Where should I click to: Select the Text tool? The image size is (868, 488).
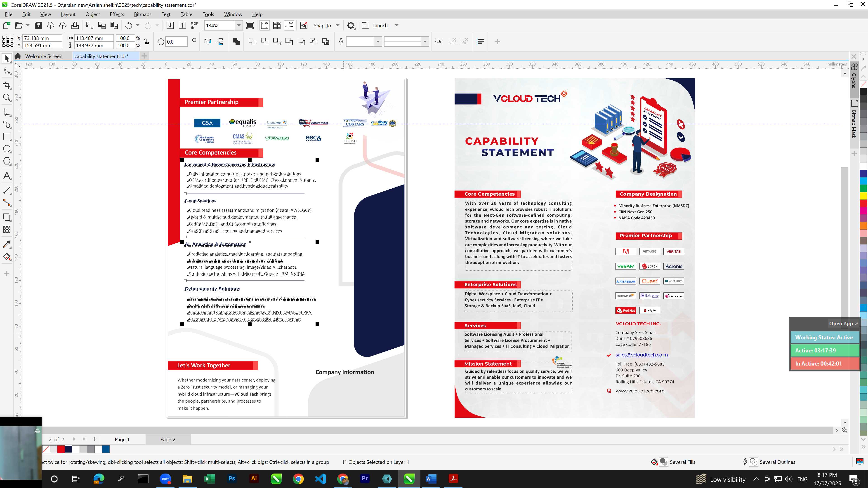(x=7, y=176)
